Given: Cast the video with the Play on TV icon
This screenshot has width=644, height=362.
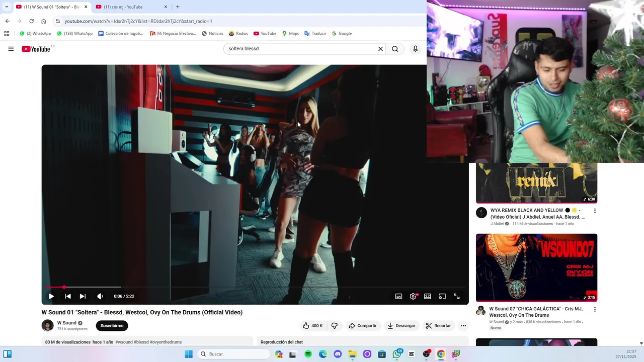Looking at the screenshot, I should [442, 296].
